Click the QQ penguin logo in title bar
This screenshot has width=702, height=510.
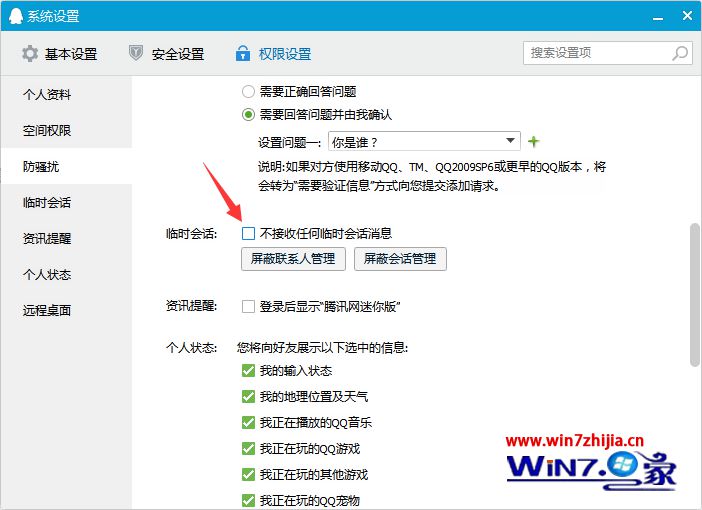pos(16,16)
